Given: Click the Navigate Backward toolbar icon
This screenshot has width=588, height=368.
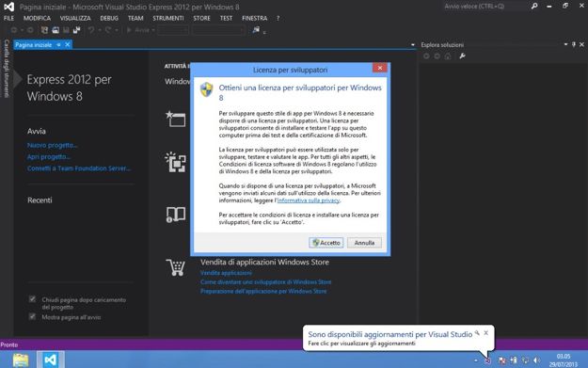Looking at the screenshot, I should pos(14,30).
